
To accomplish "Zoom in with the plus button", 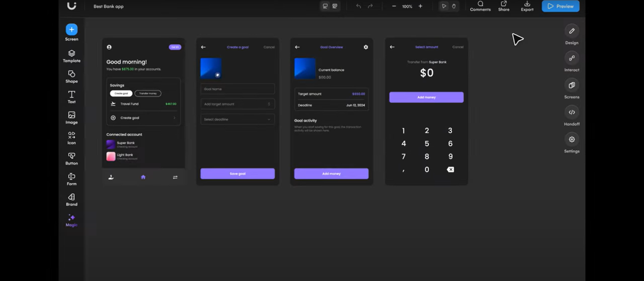I will pyautogui.click(x=420, y=6).
